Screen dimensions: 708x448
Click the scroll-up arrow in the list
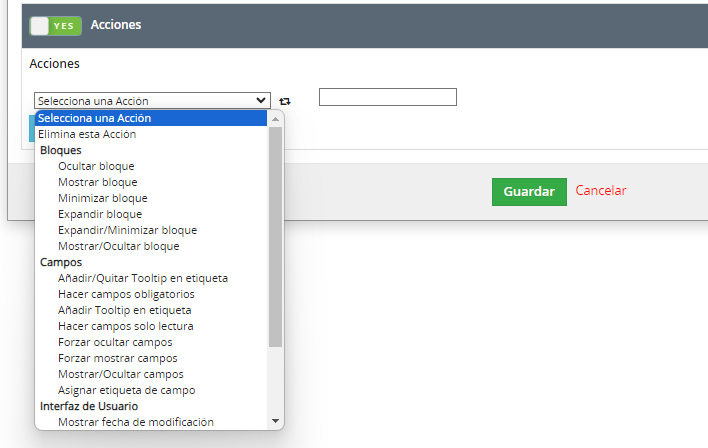pyautogui.click(x=275, y=119)
